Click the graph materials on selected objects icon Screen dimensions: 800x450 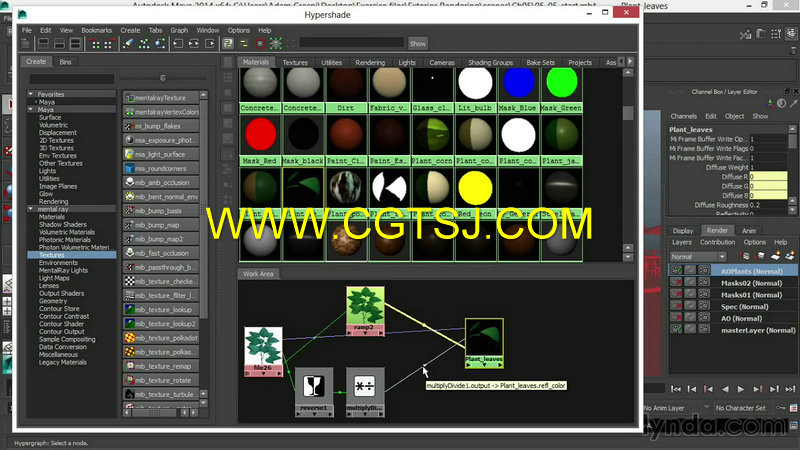[160, 44]
